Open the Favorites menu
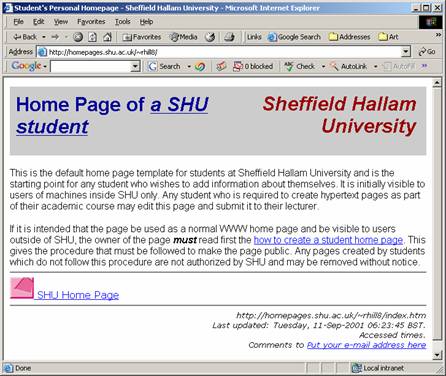The height and width of the screenshot is (376, 446). point(91,22)
